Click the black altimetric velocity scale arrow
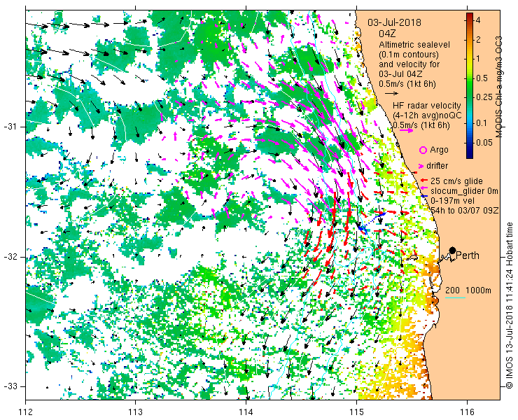 pos(392,94)
